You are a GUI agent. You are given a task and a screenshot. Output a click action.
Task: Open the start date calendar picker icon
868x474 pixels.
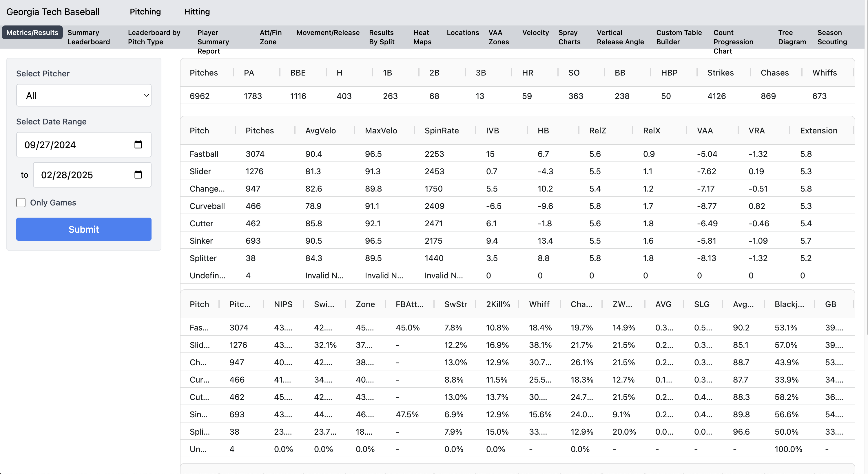[x=138, y=145]
